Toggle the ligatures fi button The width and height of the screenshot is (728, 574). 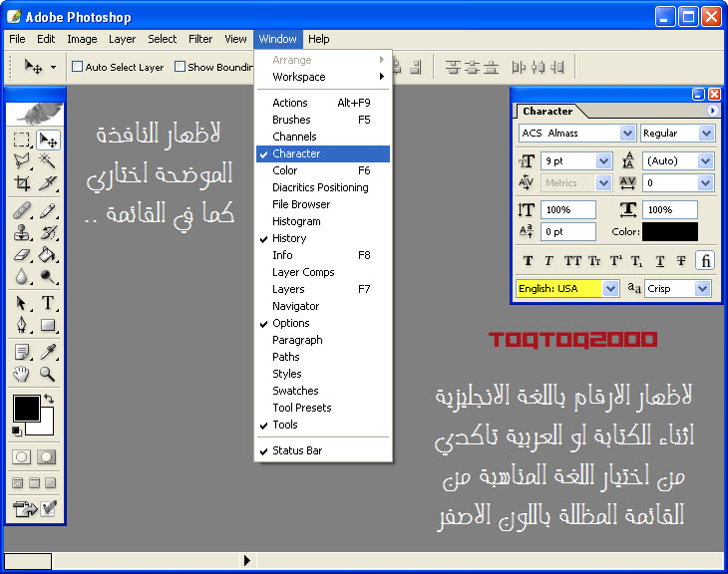(x=705, y=261)
